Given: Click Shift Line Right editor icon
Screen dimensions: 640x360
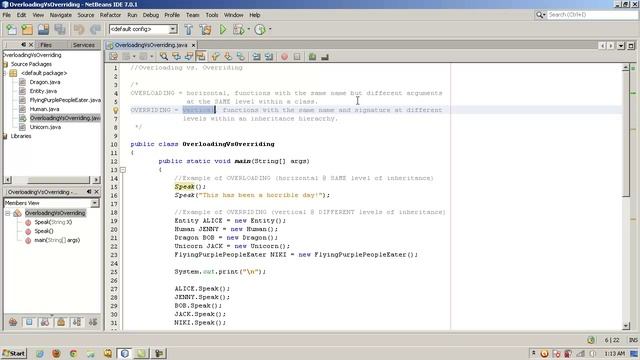Looking at the screenshot, I should 269,57.
